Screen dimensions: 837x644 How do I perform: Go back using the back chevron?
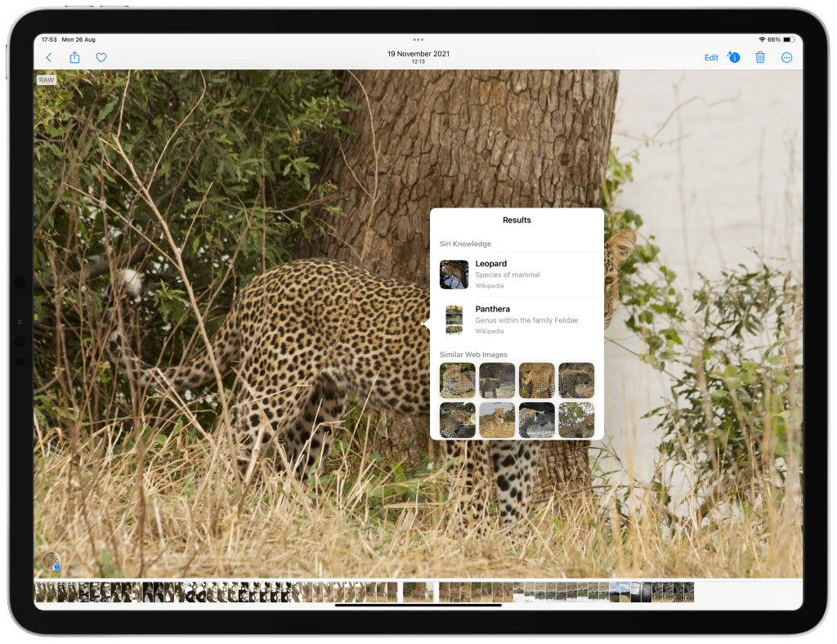(49, 58)
